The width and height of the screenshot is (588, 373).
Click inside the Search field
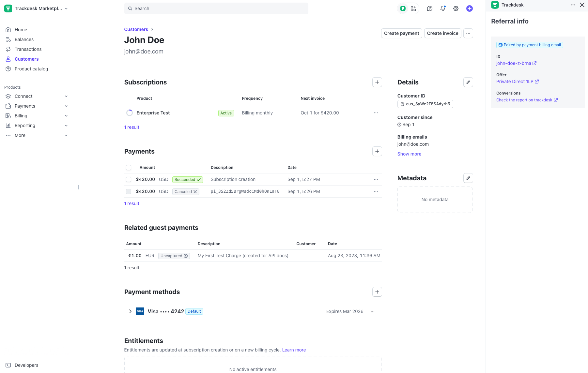216,8
